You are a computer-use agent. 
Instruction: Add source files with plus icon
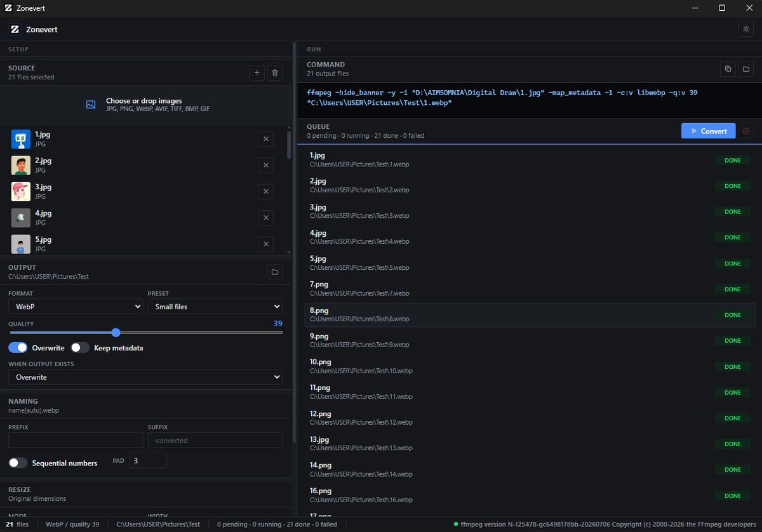point(257,73)
